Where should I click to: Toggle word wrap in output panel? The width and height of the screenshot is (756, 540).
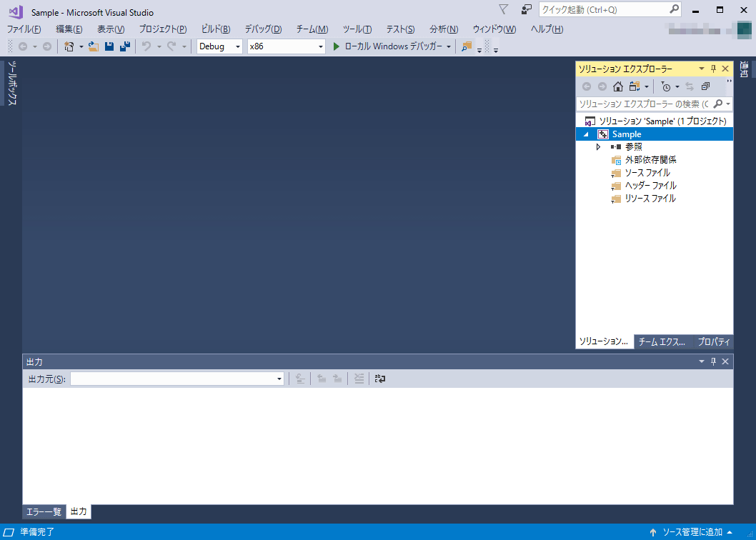pos(380,379)
